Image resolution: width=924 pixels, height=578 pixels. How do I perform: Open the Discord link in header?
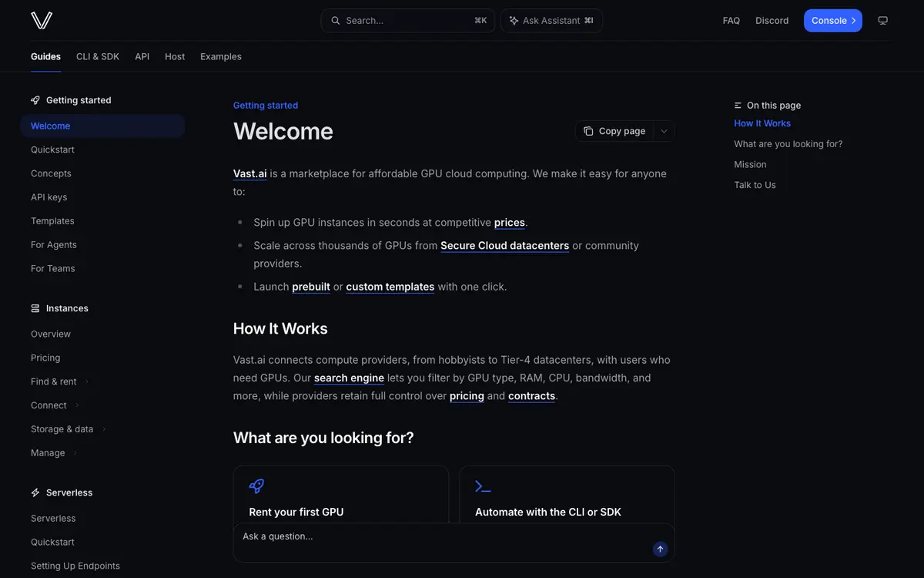[772, 21]
